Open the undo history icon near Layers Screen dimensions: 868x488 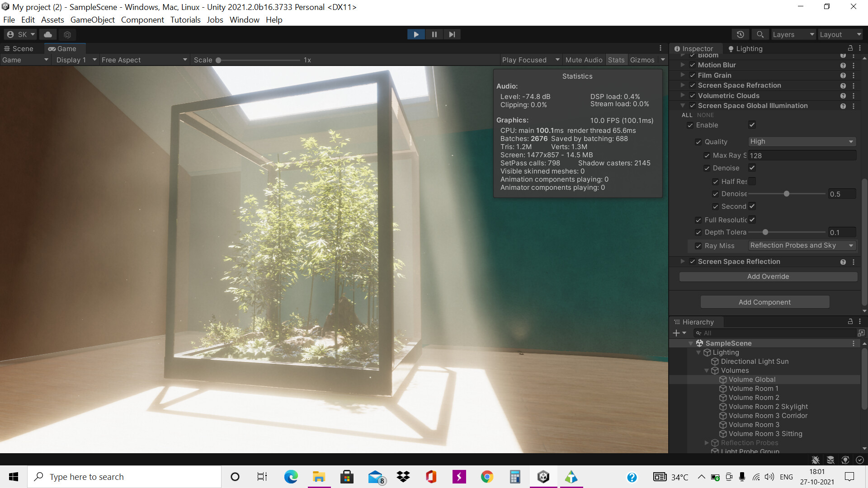(741, 34)
